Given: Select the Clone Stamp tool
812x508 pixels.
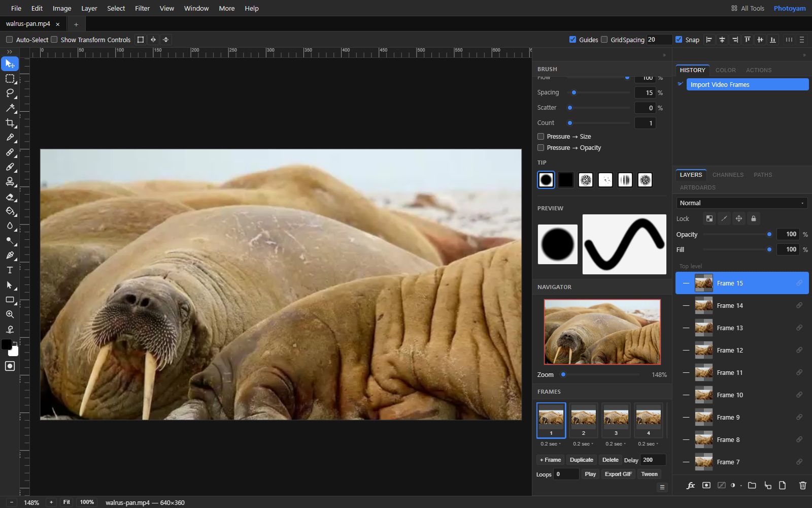Looking at the screenshot, I should point(10,181).
